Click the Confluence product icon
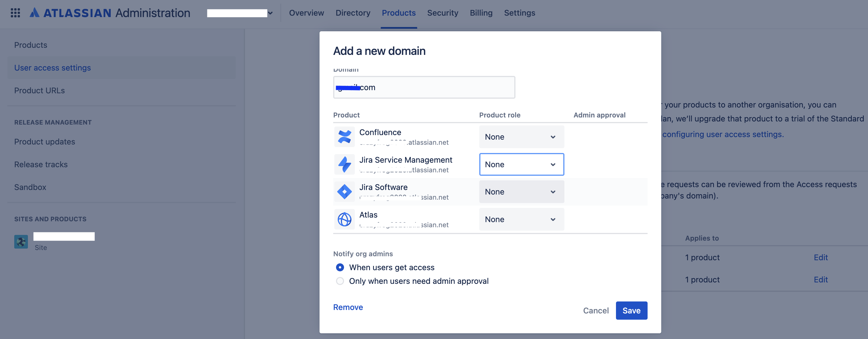Viewport: 868px width, 339px height. click(344, 137)
